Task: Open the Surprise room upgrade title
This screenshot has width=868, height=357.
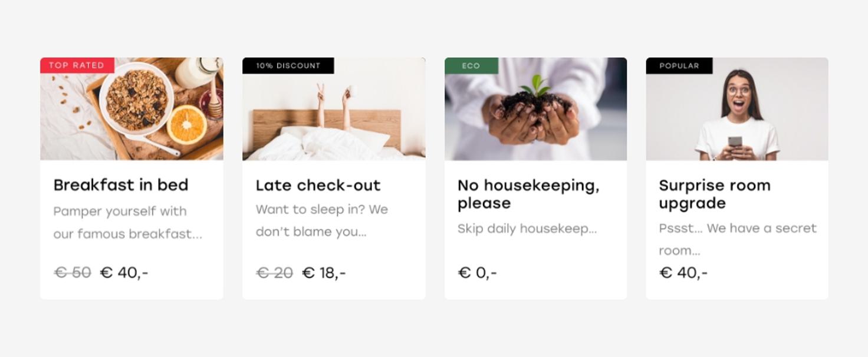Action: tap(714, 194)
